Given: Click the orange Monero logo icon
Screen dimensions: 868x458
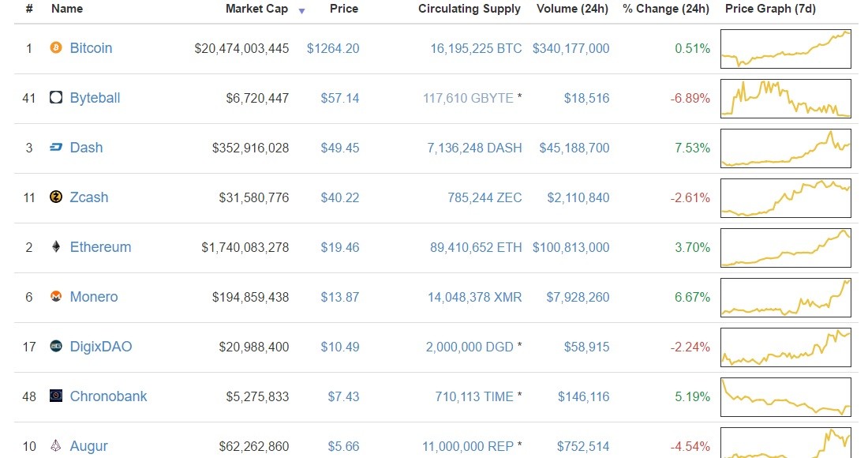Looking at the screenshot, I should (x=56, y=296).
